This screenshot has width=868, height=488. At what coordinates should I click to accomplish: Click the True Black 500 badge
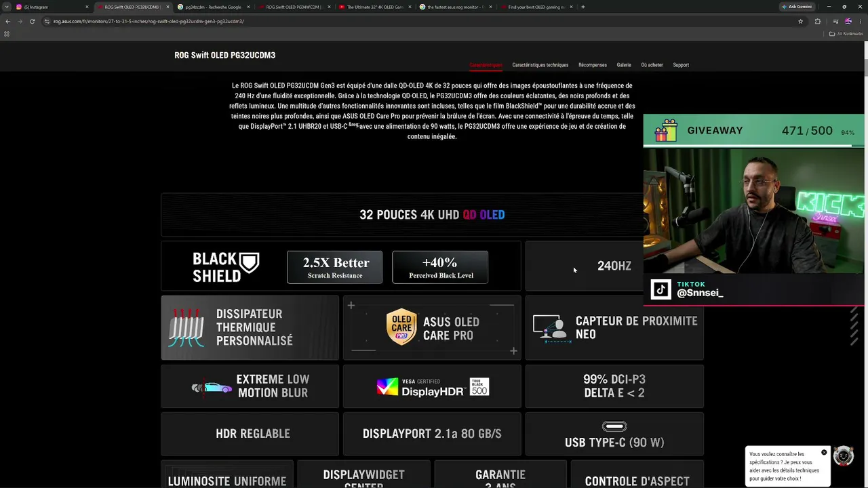coord(479,387)
